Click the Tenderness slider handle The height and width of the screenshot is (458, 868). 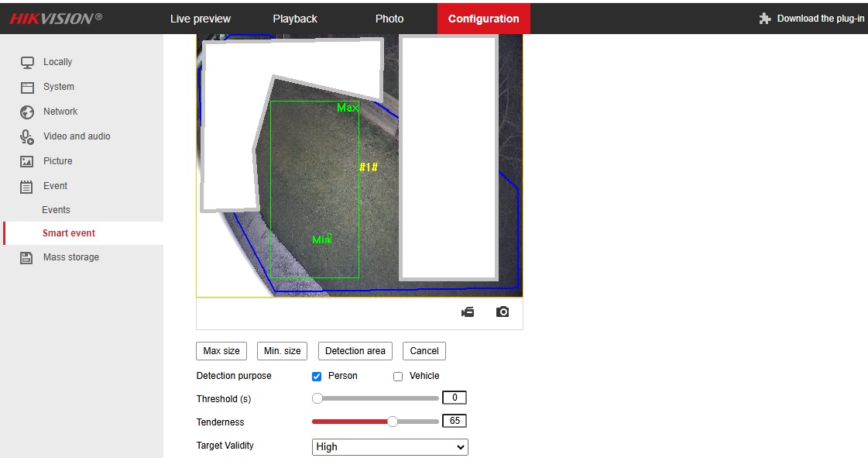click(x=393, y=422)
